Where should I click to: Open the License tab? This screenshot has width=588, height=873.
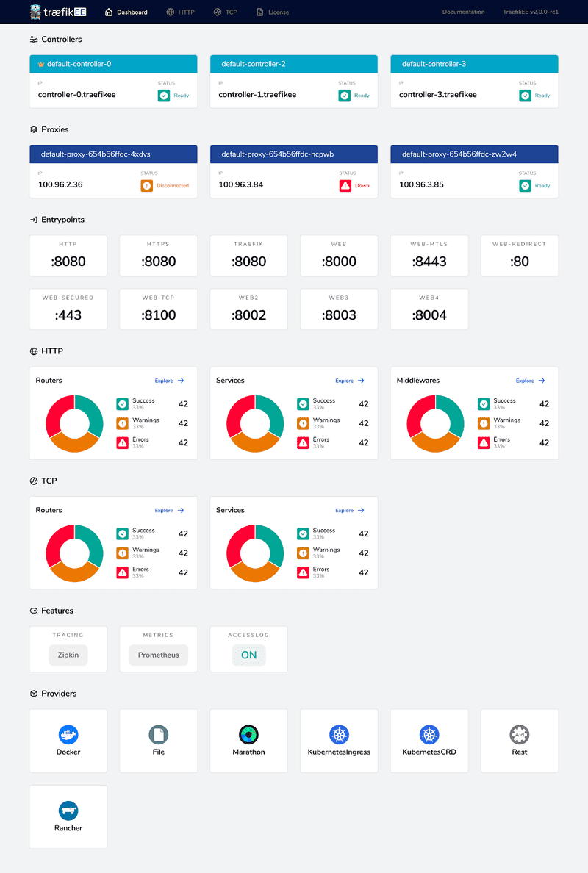(273, 12)
